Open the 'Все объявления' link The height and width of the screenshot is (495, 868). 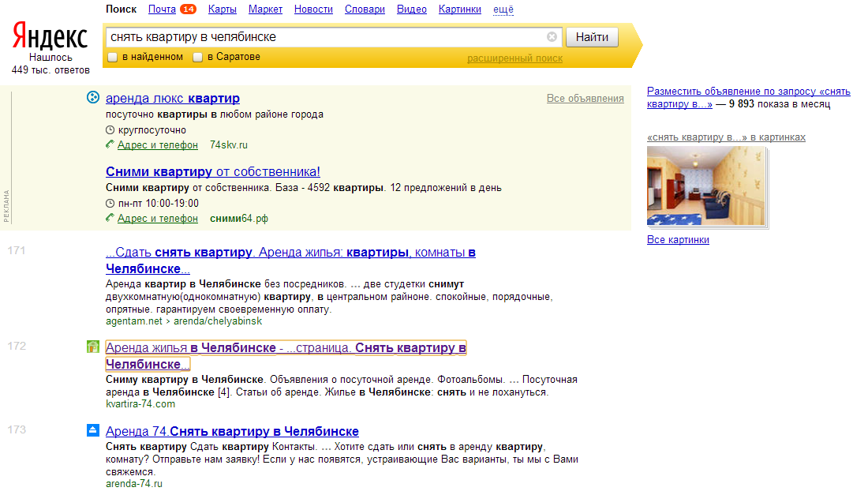(586, 98)
